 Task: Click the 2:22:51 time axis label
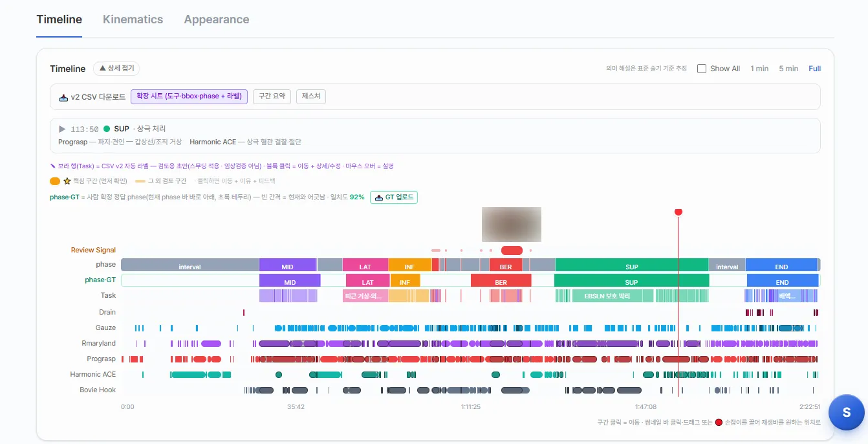[x=810, y=406]
